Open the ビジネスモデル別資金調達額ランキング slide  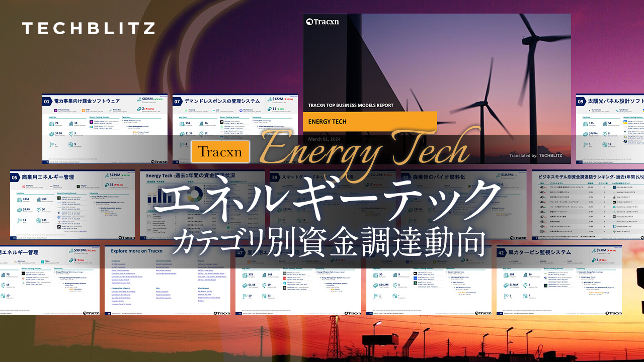[588, 205]
